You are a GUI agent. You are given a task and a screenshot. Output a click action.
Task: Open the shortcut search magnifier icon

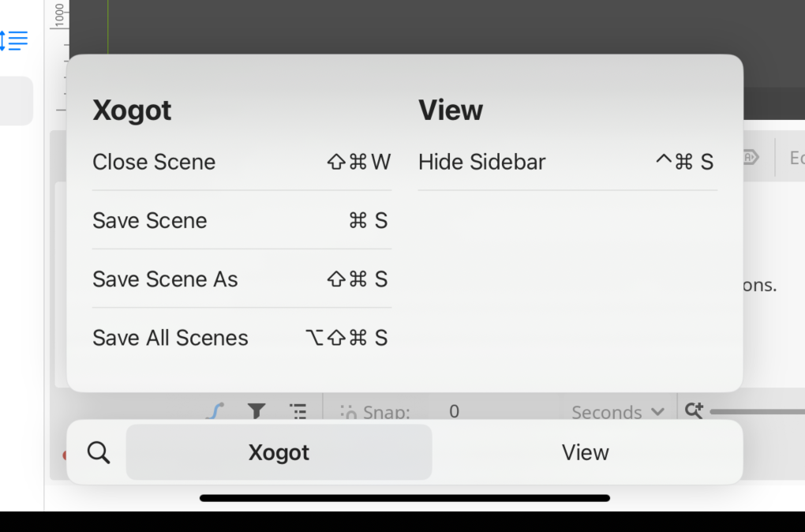point(99,452)
